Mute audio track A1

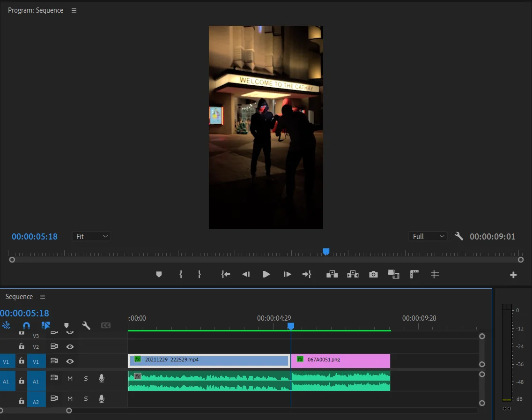coord(70,379)
